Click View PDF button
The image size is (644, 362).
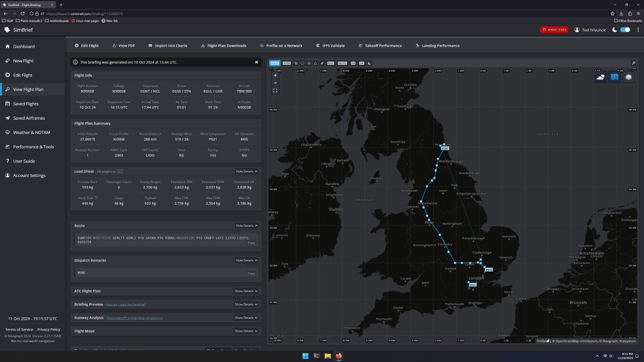pos(123,46)
